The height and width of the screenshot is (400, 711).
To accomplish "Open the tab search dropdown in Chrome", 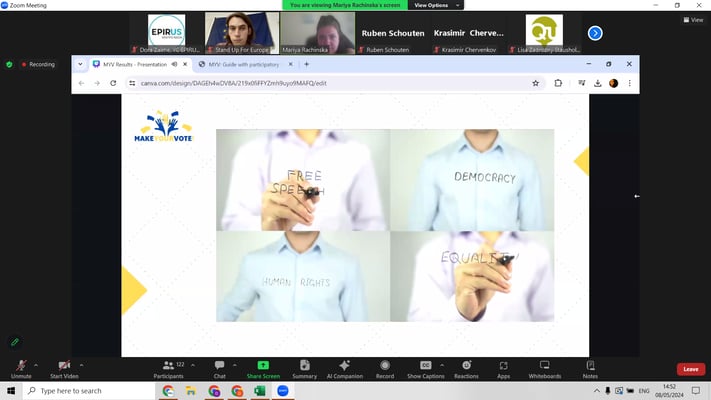I will [80, 64].
